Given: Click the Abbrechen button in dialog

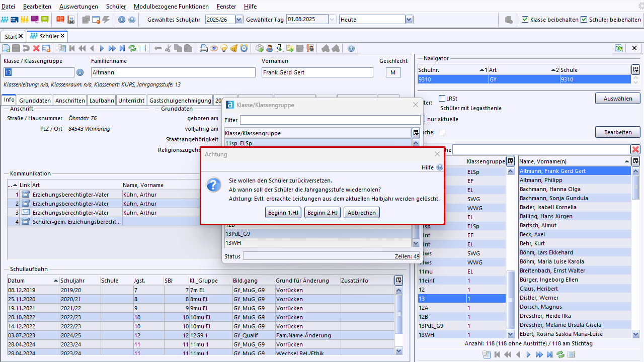Looking at the screenshot, I should coord(362,213).
